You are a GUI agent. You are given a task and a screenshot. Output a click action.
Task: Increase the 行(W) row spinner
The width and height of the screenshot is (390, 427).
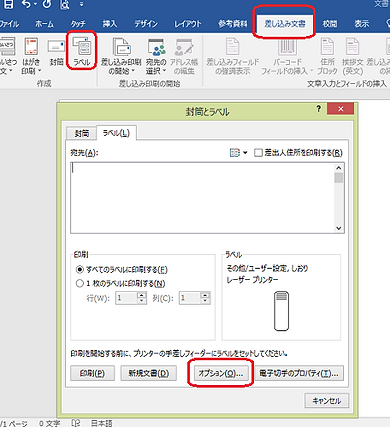(x=142, y=295)
